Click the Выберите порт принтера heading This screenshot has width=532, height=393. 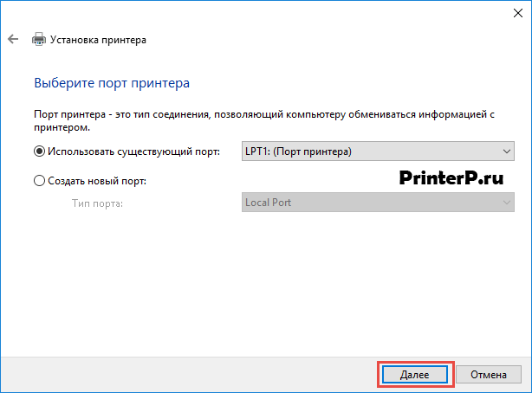coord(111,84)
